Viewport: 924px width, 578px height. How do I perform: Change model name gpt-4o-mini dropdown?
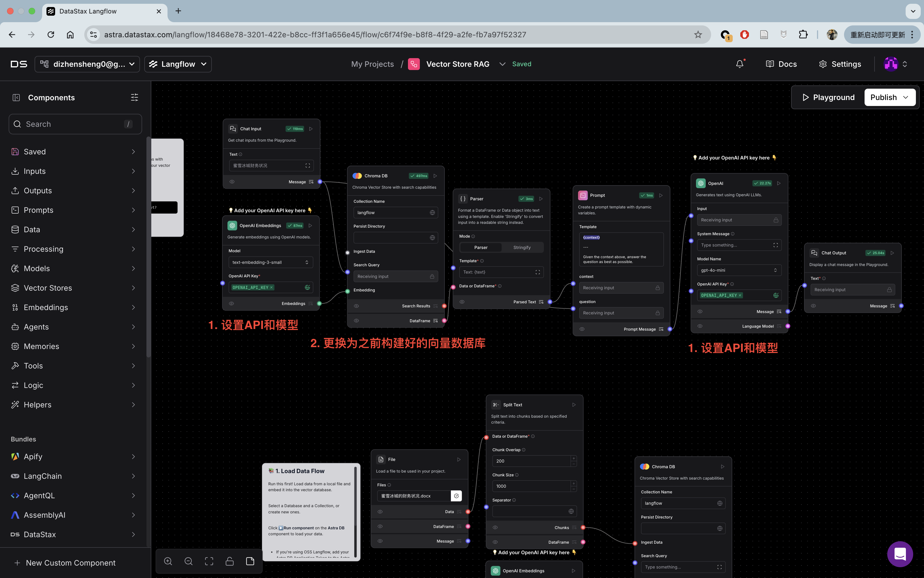[739, 270]
